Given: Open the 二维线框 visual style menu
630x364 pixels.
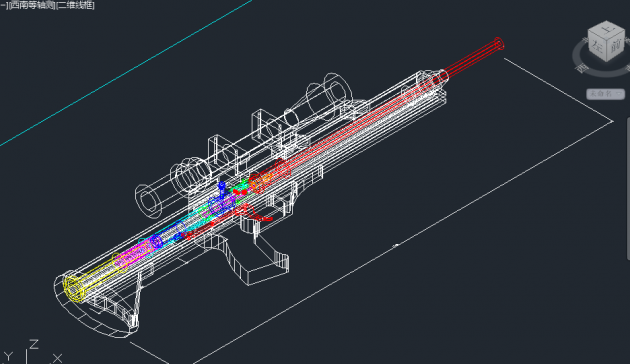Looking at the screenshot, I should [x=76, y=5].
